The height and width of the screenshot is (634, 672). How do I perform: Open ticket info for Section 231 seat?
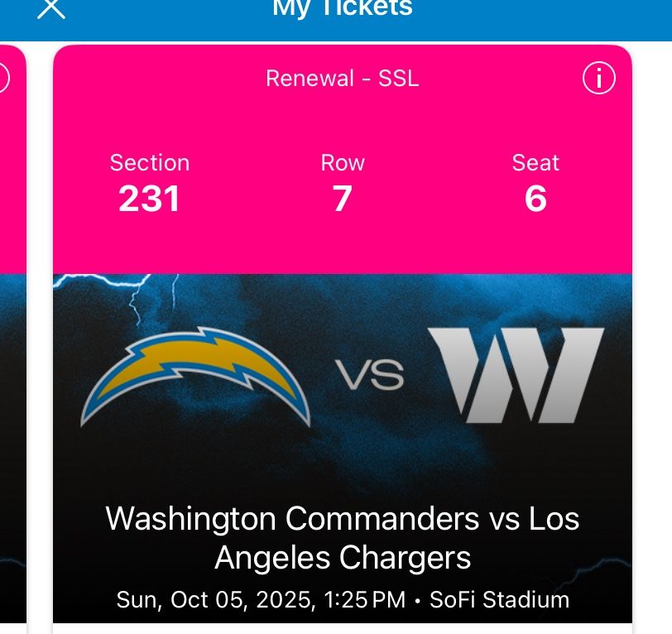click(x=598, y=79)
